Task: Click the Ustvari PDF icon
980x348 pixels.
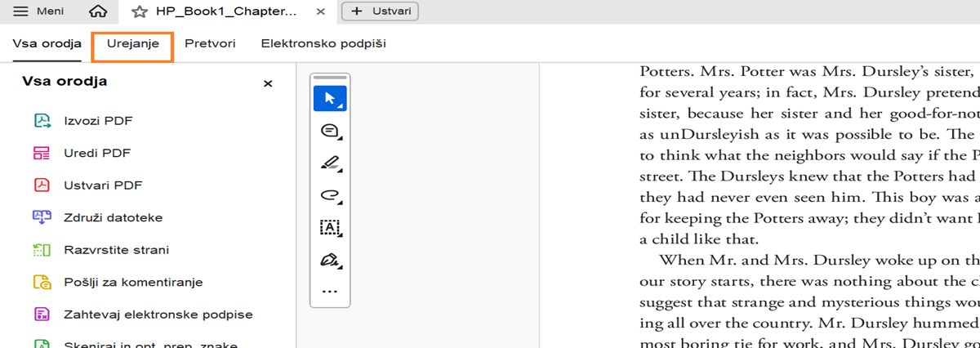Action: coord(42,185)
